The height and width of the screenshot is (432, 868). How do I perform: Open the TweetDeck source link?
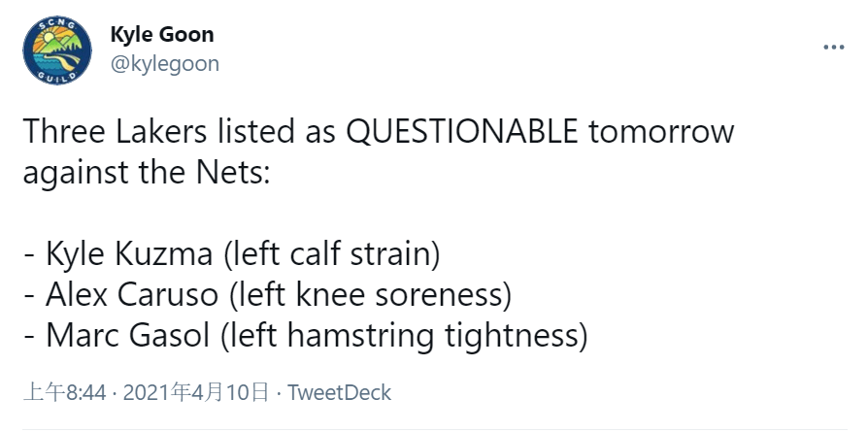339,392
